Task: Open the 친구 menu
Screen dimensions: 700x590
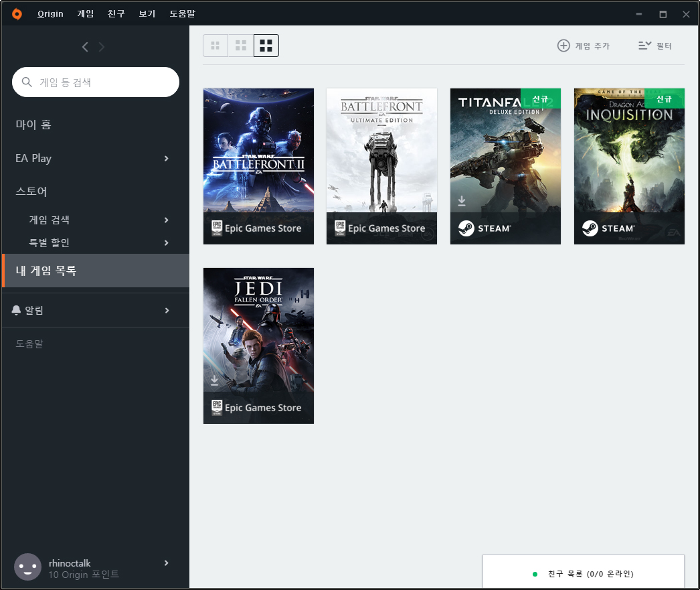Action: pyautogui.click(x=116, y=14)
